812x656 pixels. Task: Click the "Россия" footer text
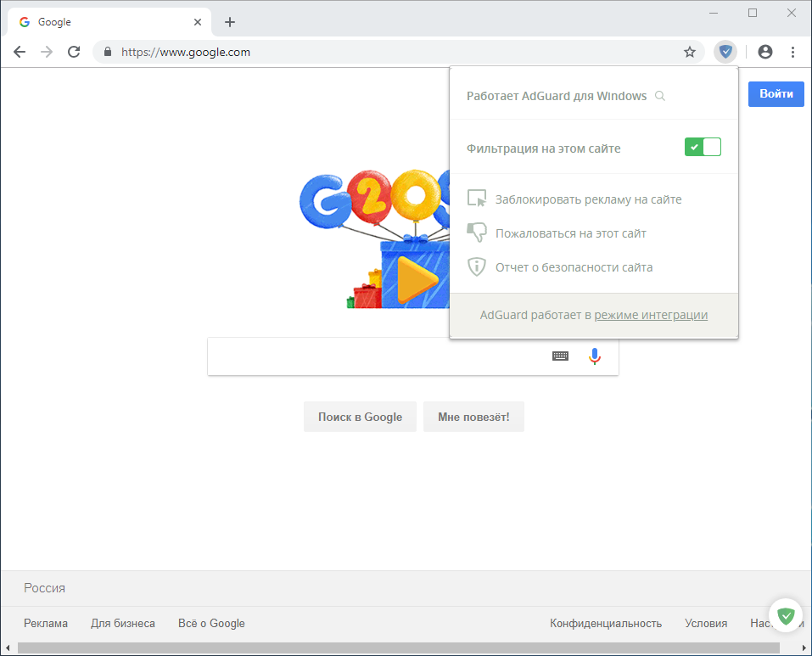tap(44, 588)
